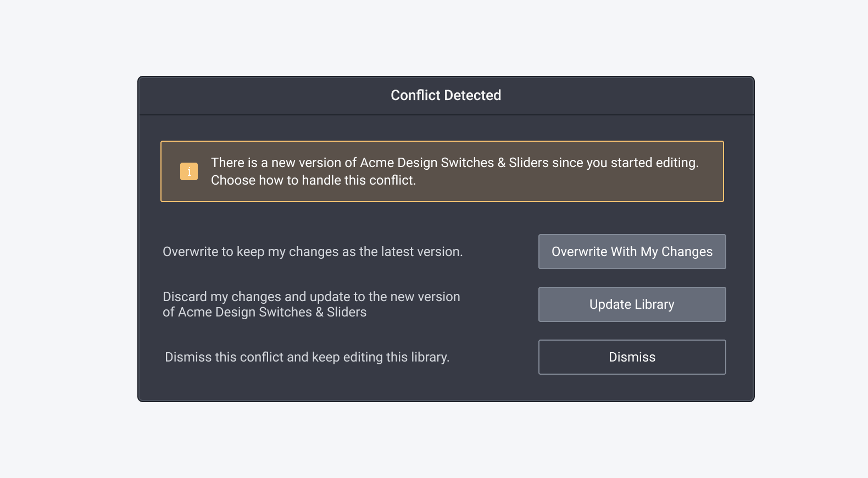Click the yellow info icon in the banner
This screenshot has height=478, width=868.
pos(189,171)
